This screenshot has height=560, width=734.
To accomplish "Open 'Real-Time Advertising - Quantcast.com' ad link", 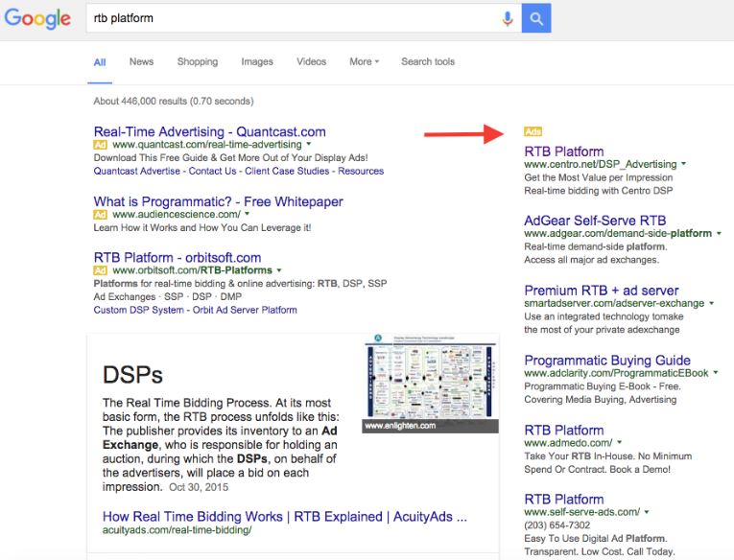I will [x=210, y=131].
